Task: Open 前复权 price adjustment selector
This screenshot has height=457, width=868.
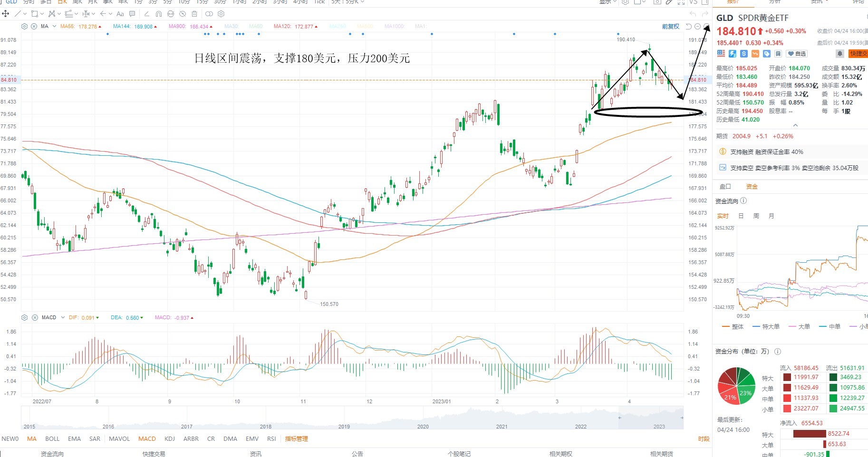Action: point(671,27)
